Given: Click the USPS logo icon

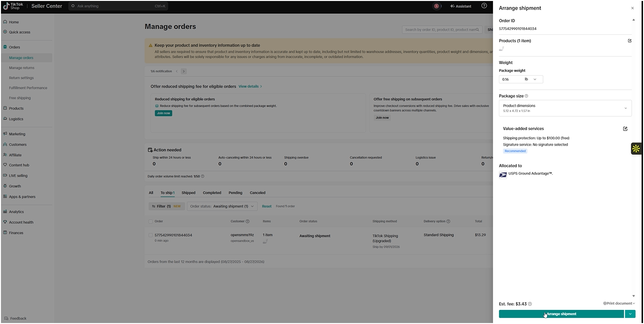Looking at the screenshot, I should 503,175.
